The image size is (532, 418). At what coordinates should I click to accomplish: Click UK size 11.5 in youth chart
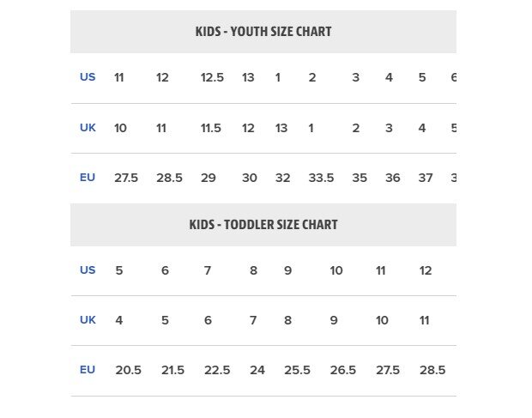[211, 128]
